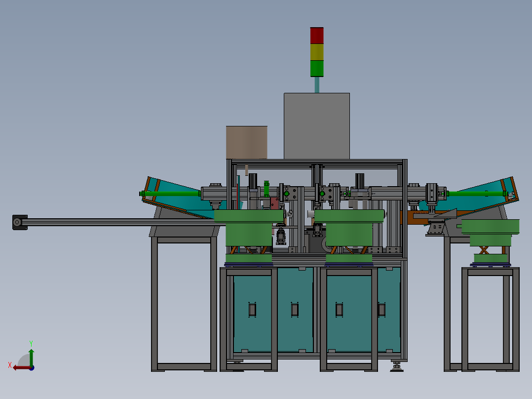This screenshot has width=532, height=399.
Task: Select the brown hopper box on the frame
Action: 247,142
